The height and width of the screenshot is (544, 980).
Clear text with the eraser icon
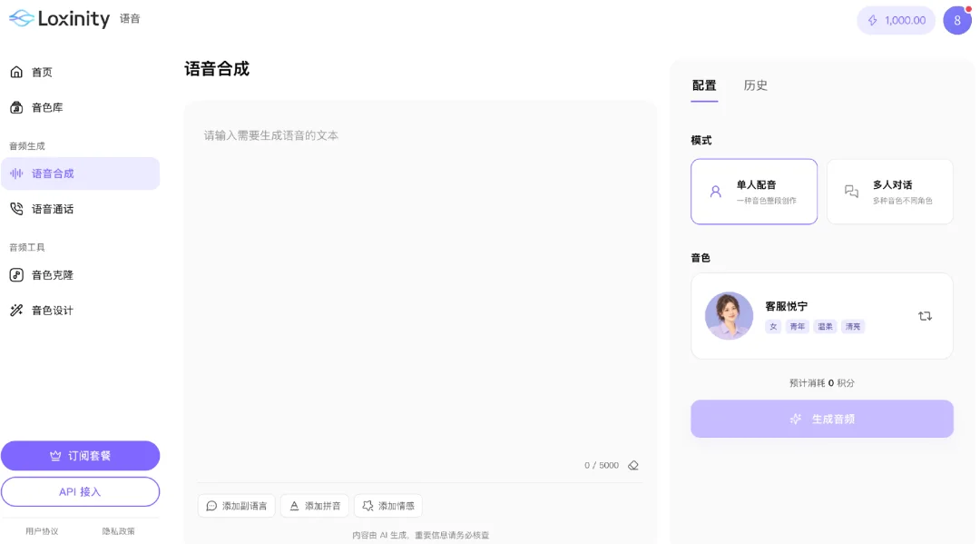tap(633, 466)
